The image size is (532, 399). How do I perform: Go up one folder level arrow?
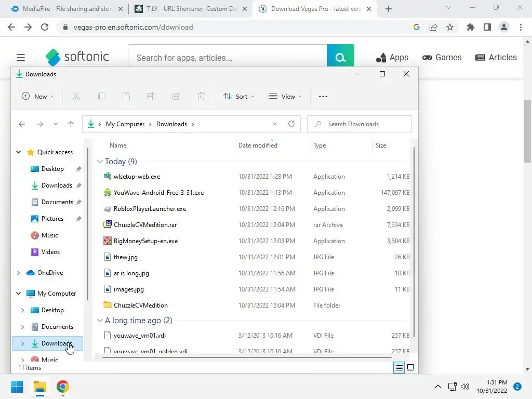(71, 124)
